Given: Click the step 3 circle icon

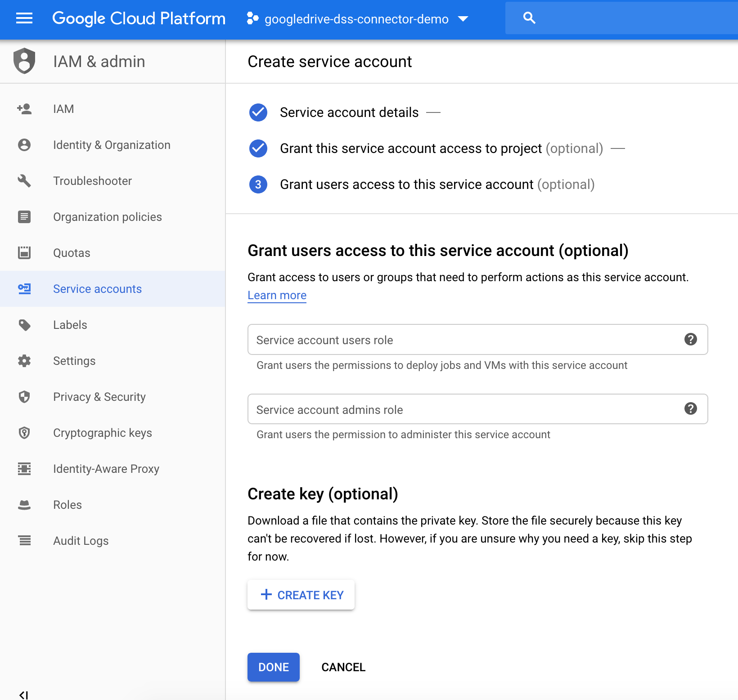Looking at the screenshot, I should 258,184.
